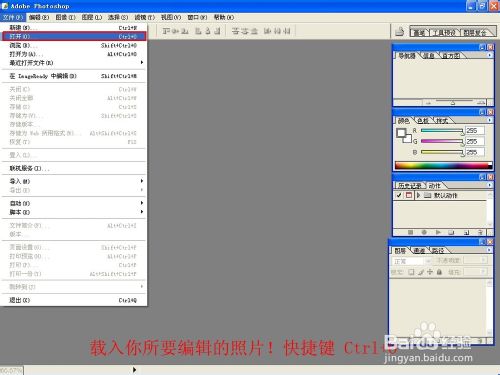Click the Navigator zoom in icon

(481, 103)
